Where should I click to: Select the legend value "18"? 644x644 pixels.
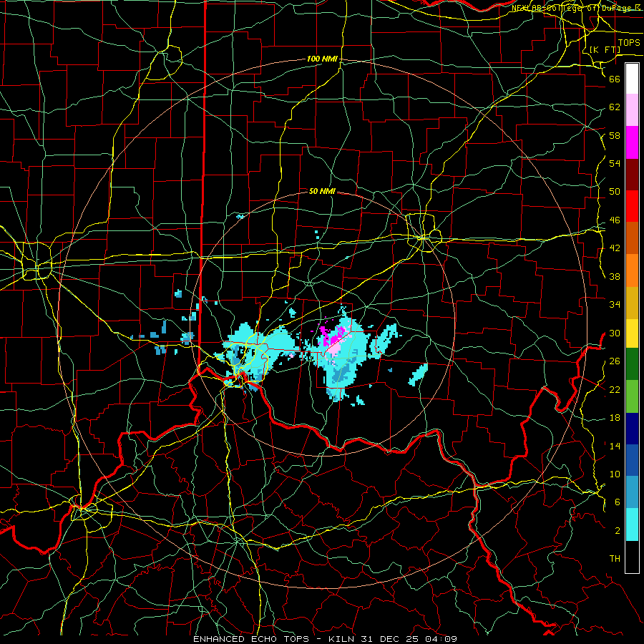coord(615,418)
